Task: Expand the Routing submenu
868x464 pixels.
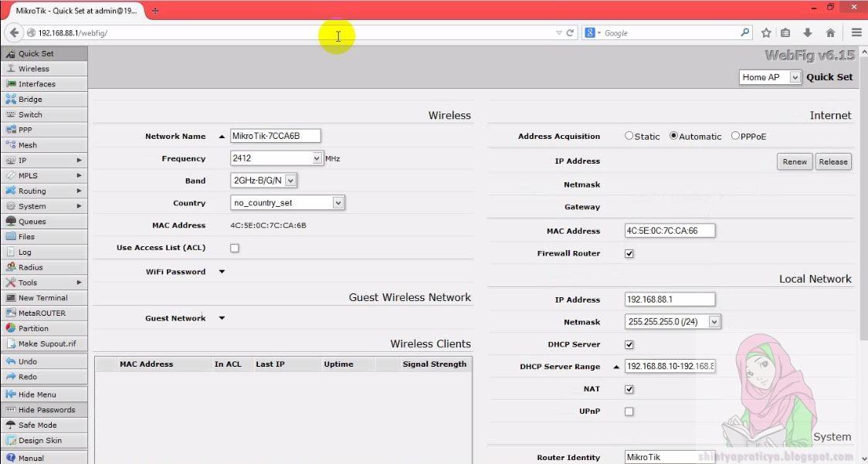Action: tap(44, 191)
